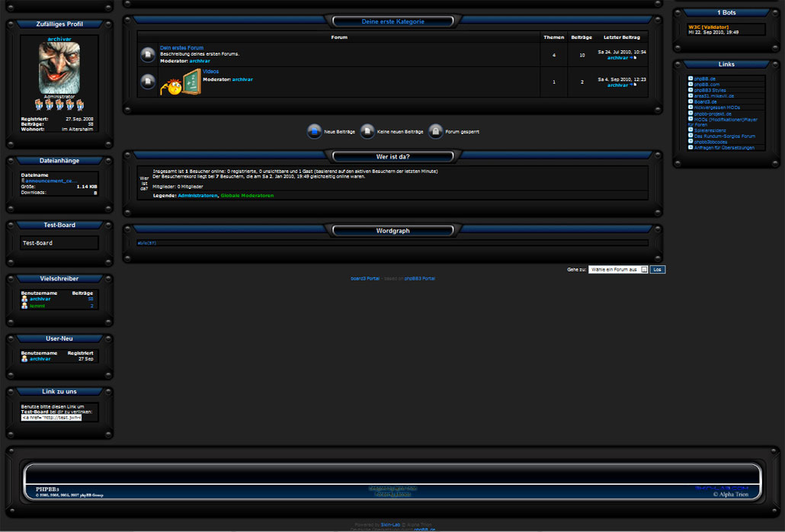Image resolution: width=785 pixels, height=532 pixels.
Task: Click the 'Neue Beiträge' legend icon
Action: coord(314,132)
